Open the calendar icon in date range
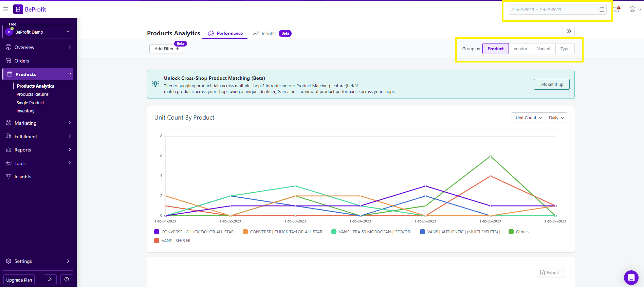The height and width of the screenshot is (287, 644). 602,10
